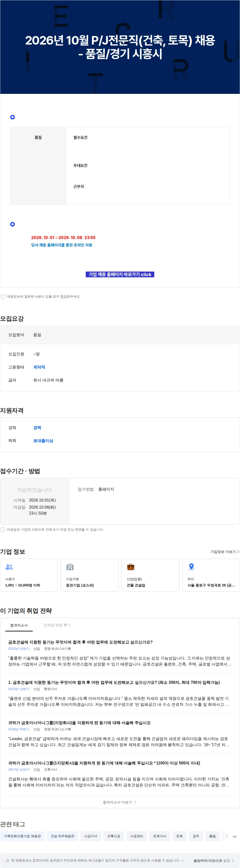Screen dimensions: 240x868
Task: Select the 가족친화인증기업 채용관 tag
Action: [x=22, y=836]
